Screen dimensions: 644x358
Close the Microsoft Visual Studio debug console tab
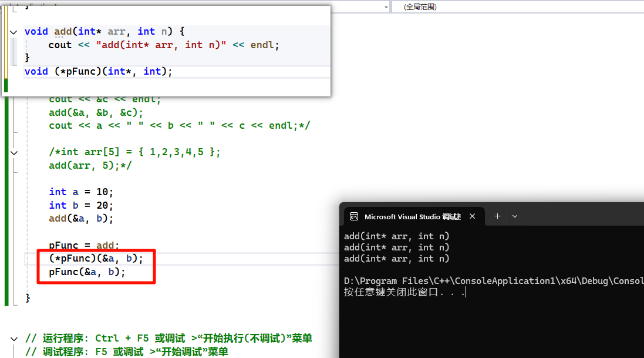point(473,216)
